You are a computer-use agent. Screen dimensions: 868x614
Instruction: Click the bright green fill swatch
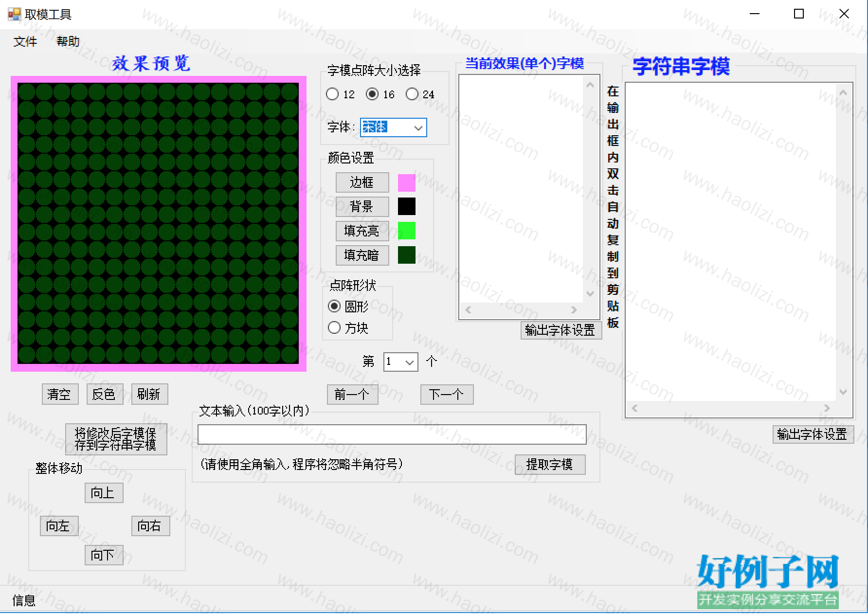point(407,231)
